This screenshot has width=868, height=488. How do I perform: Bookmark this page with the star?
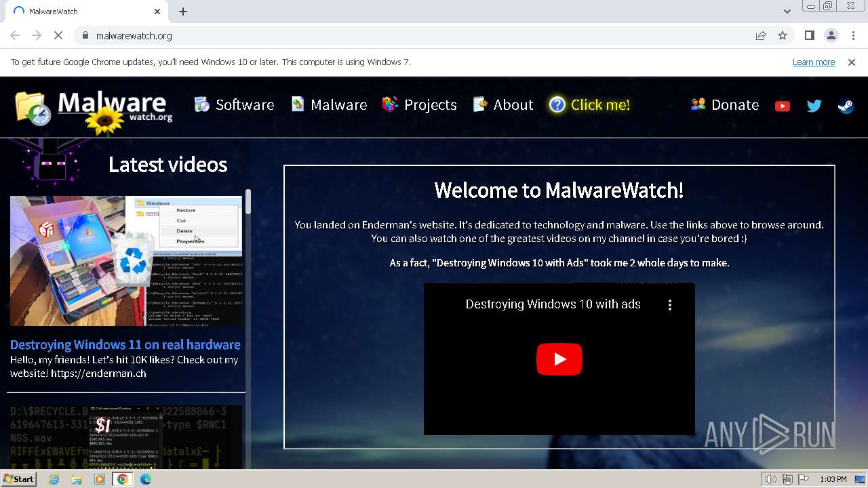point(783,35)
